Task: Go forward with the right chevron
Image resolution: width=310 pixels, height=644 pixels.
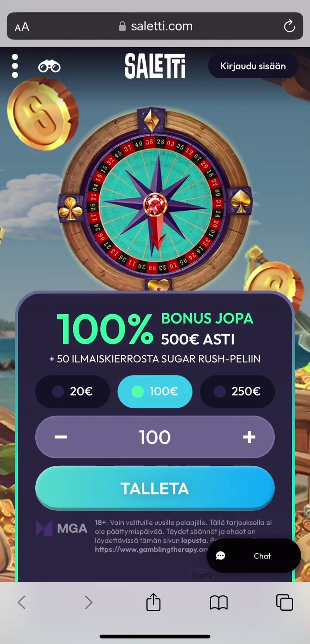Action: coord(89,602)
